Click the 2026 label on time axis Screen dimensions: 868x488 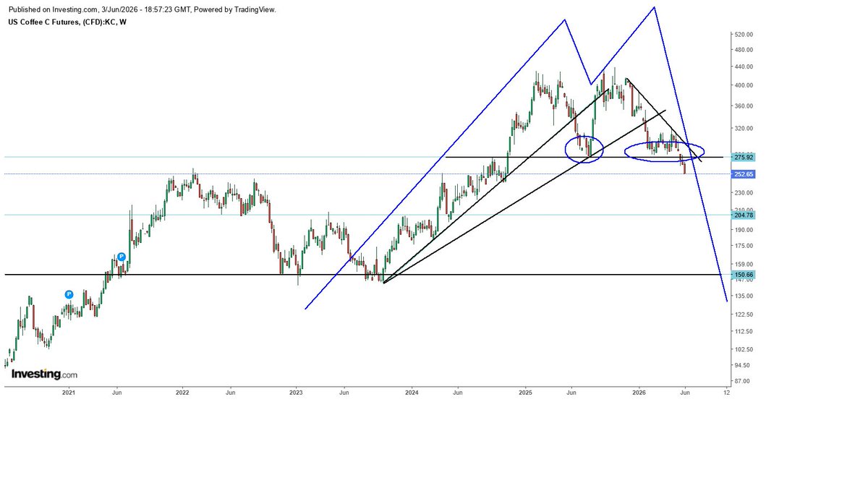639,393
